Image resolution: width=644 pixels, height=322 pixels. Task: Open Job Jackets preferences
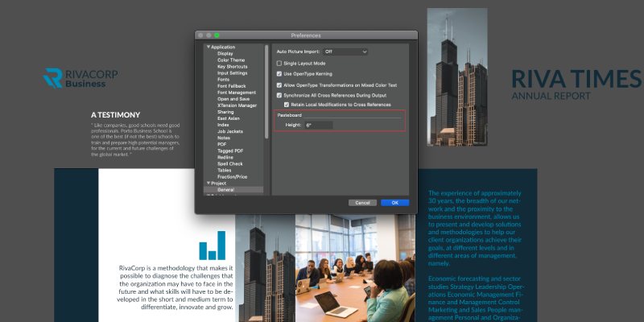[x=230, y=131]
